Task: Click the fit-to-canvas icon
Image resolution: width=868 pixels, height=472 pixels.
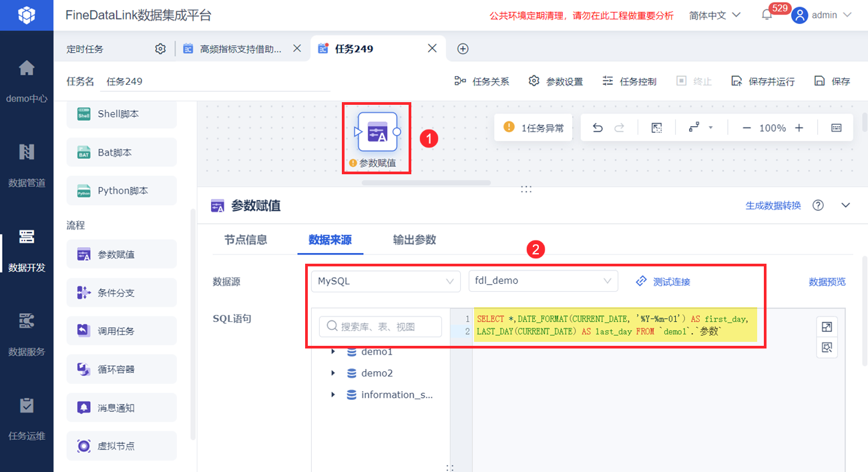Action: [656, 128]
